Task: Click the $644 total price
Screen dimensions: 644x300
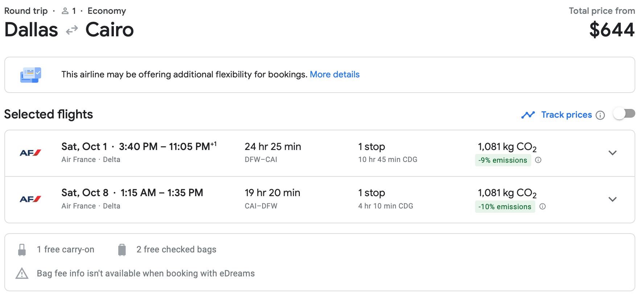Action: click(x=612, y=30)
